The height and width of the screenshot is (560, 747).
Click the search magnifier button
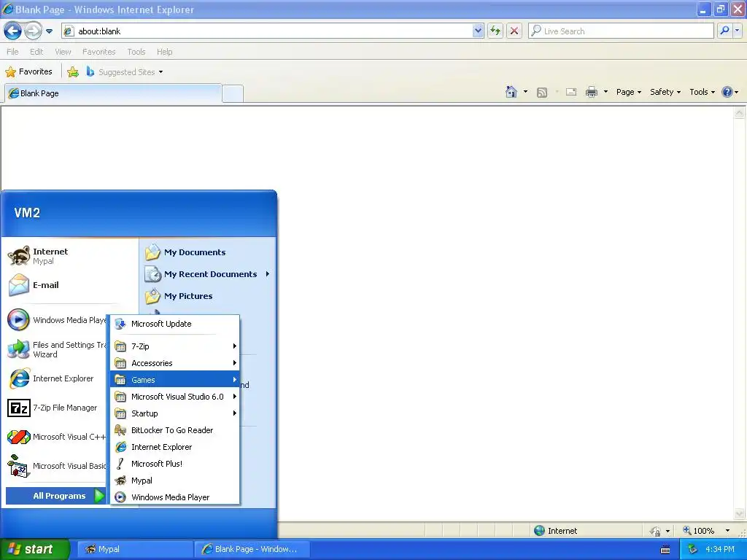[724, 31]
